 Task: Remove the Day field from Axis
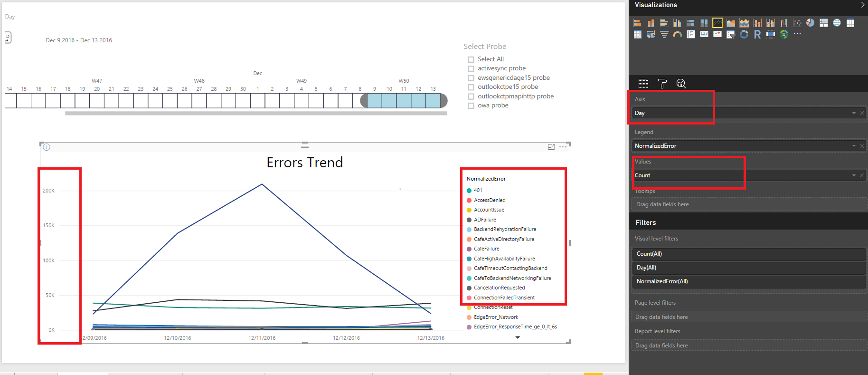862,113
